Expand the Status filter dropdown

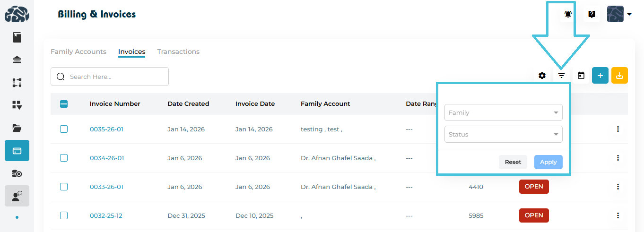[503, 135]
